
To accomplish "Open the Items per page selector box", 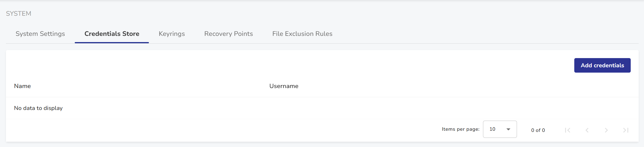I will 500,129.
